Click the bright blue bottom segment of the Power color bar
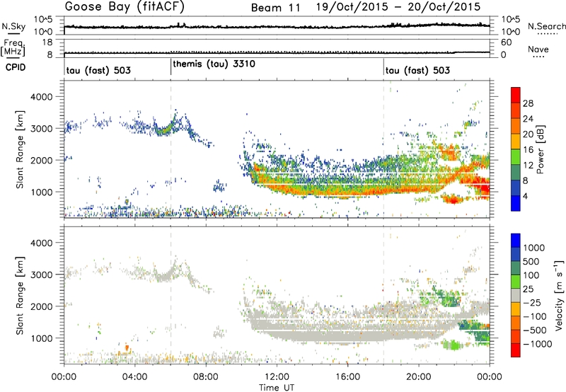 pyautogui.click(x=516, y=203)
